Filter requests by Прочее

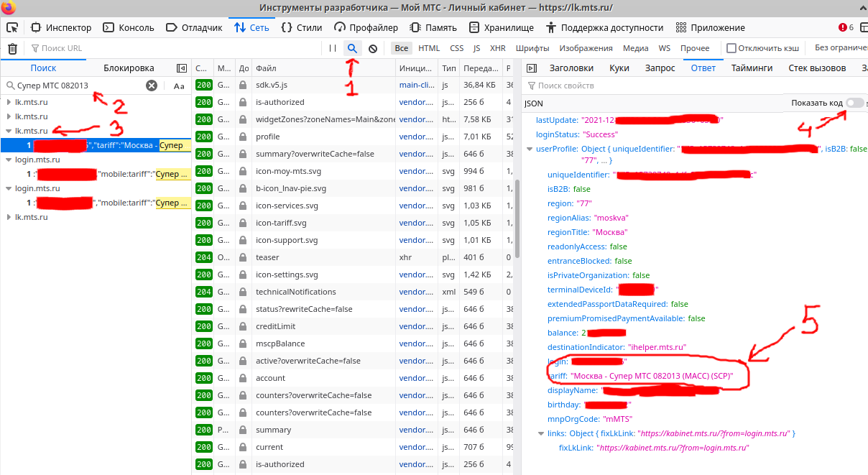pos(695,48)
